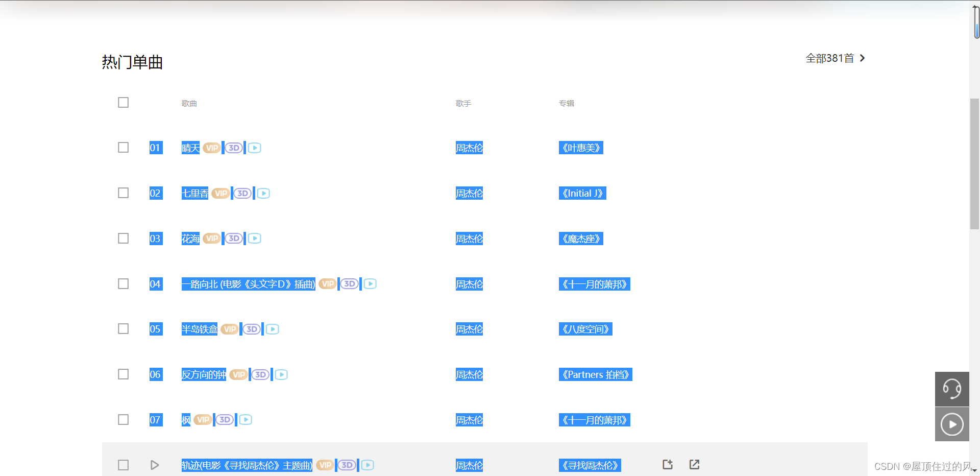This screenshot has height=476, width=980.
Task: Open the MV video icon for 晴天
Action: [x=255, y=148]
